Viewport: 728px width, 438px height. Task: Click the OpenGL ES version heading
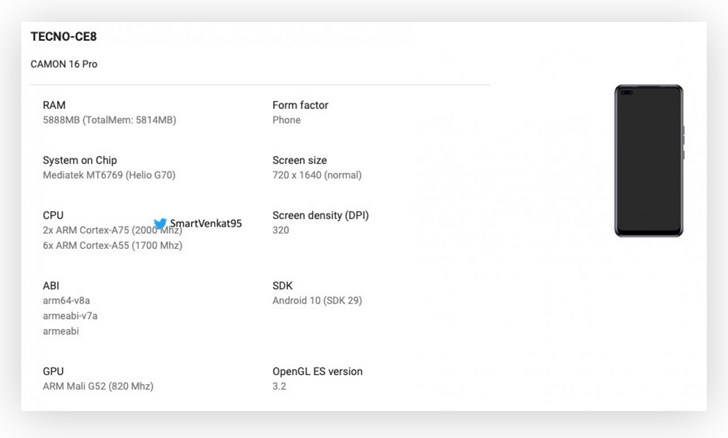point(318,372)
